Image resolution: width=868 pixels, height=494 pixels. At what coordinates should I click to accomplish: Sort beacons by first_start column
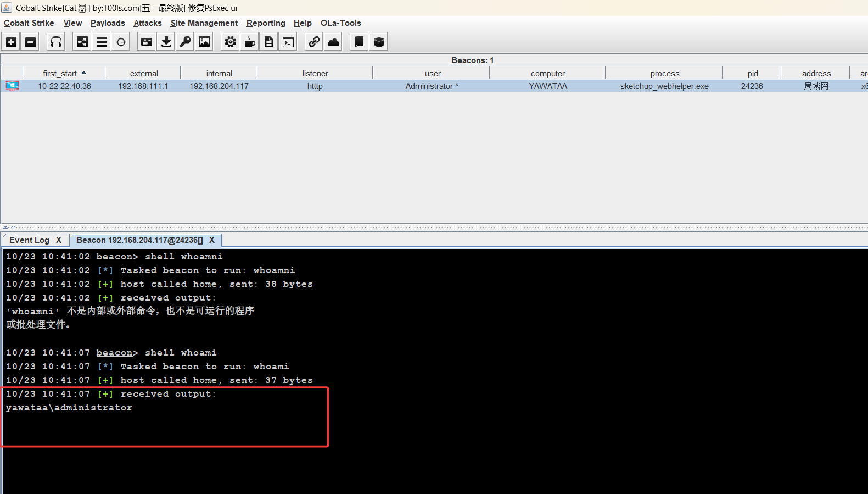pos(64,73)
